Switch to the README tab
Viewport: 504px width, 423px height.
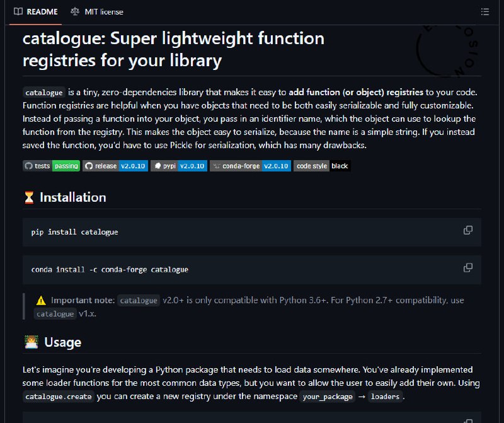pos(36,12)
